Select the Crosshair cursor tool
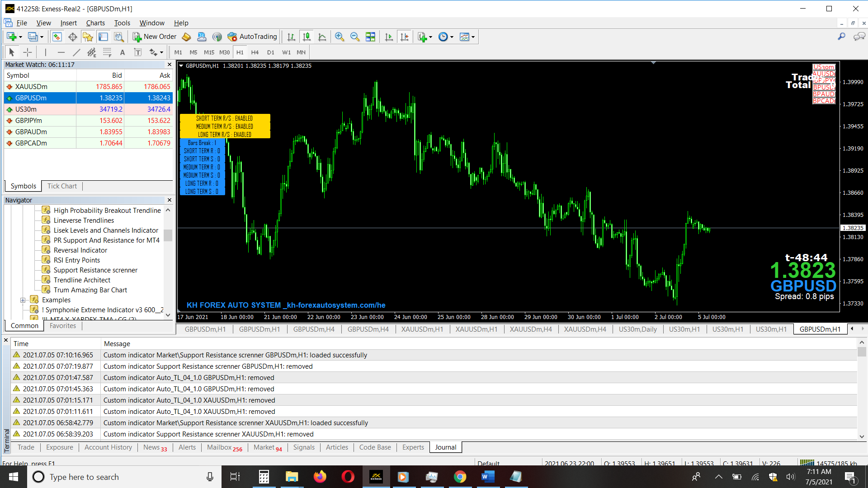 (28, 52)
